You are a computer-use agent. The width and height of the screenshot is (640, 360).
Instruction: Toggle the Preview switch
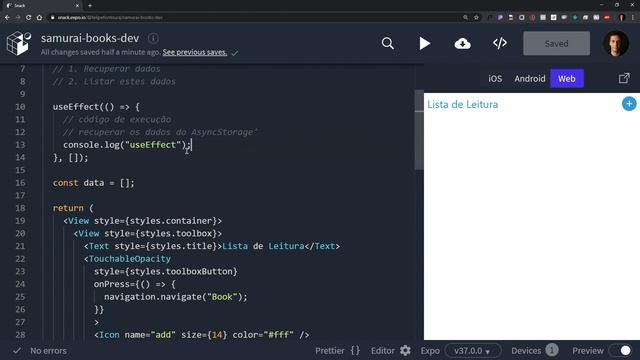point(620,351)
